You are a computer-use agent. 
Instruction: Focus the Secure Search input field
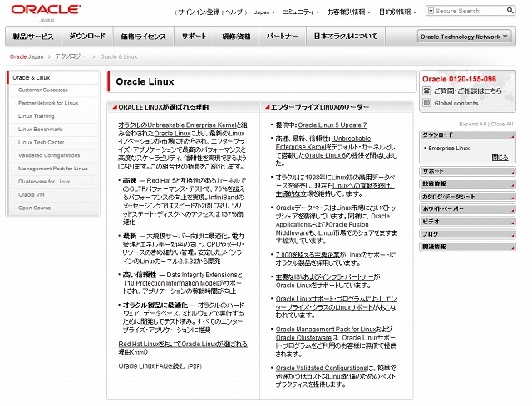[470, 11]
